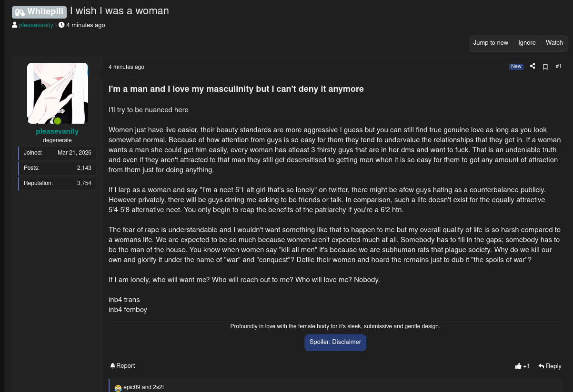The image size is (573, 392).
Task: Expand the Spoiler: Disclaimer section
Action: click(x=335, y=342)
